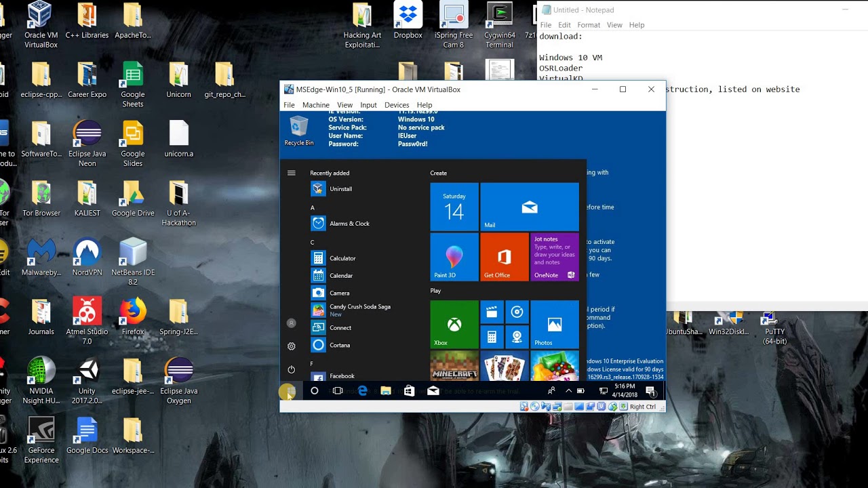Open the Input menu in VirtualBox

(x=368, y=105)
